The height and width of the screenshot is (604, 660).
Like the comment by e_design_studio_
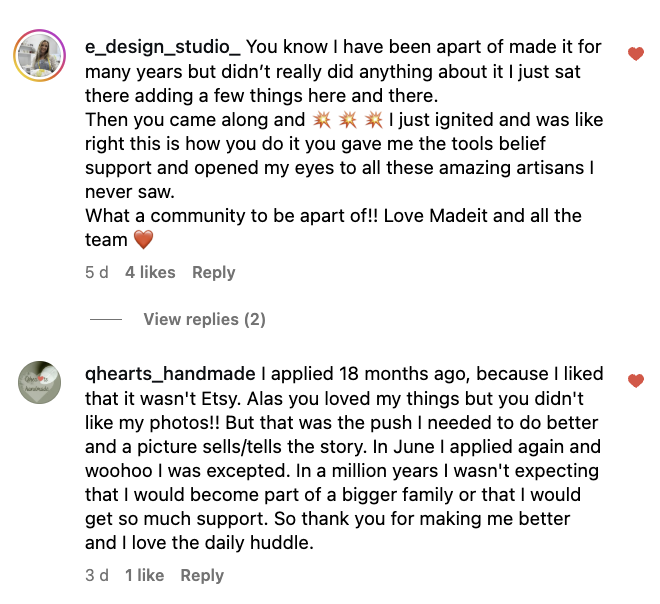point(635,54)
